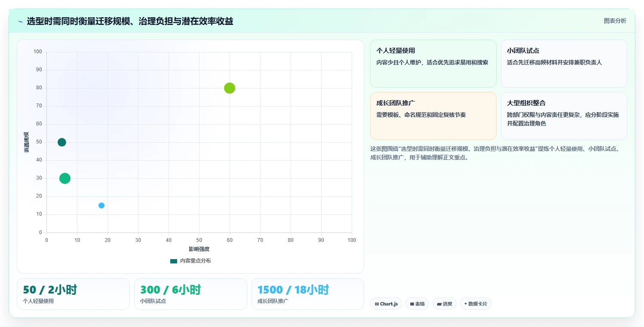Click the 1500 / 18小时 stat card

tap(308, 294)
